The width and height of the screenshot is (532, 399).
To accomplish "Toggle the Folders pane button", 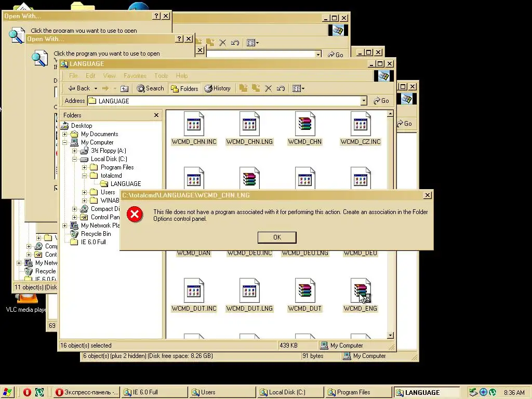I will pos(184,88).
